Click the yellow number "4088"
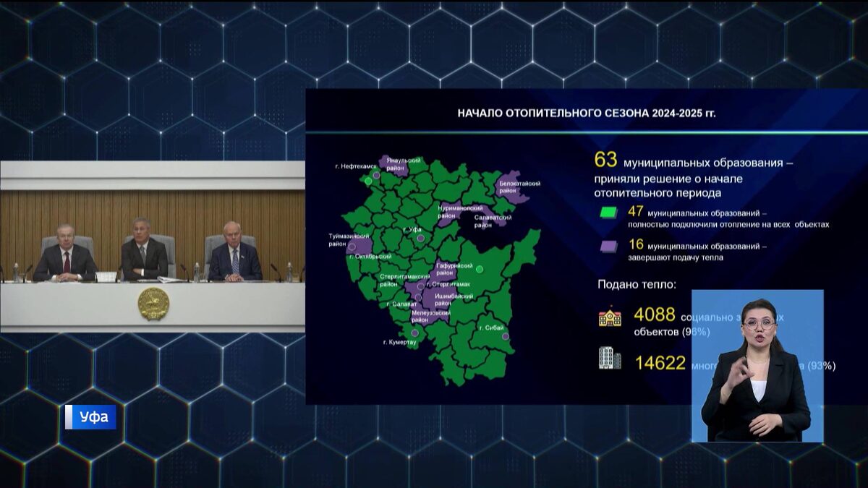 655,314
